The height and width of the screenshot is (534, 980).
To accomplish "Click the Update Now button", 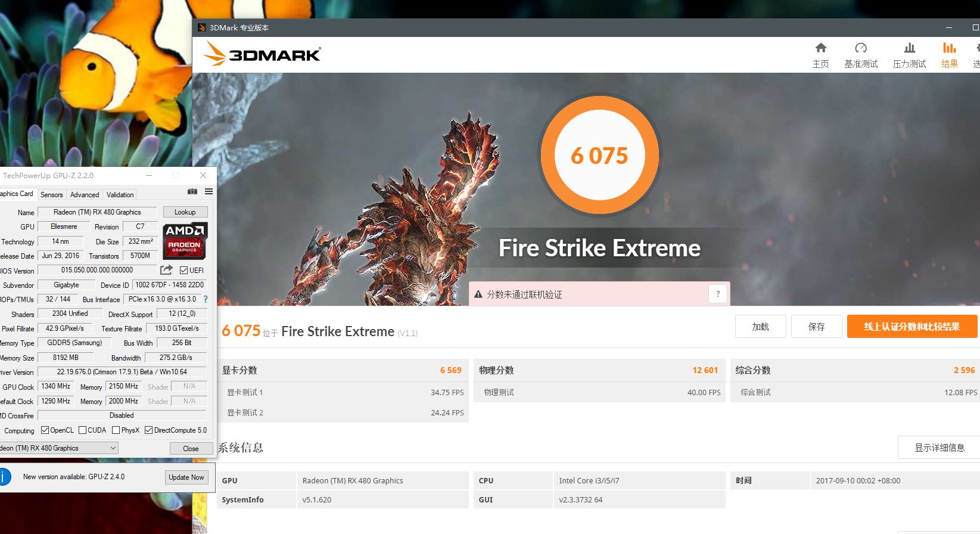I will pyautogui.click(x=186, y=477).
